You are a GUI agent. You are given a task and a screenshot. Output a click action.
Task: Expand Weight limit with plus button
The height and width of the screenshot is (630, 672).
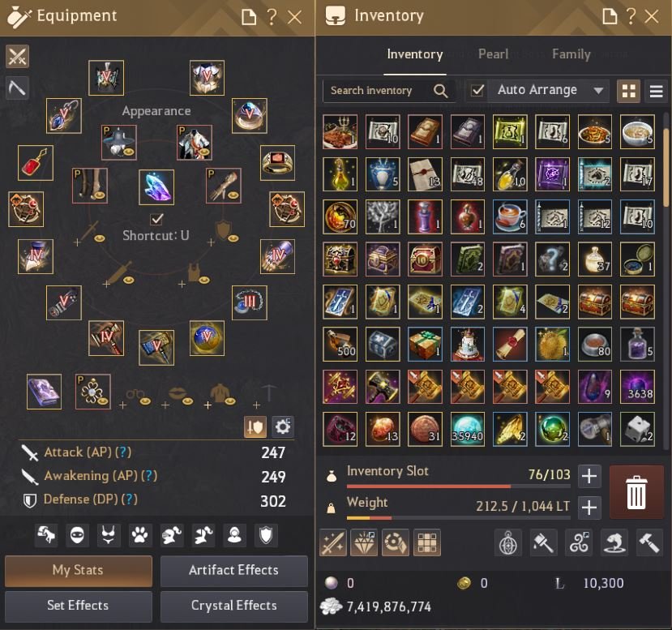tap(589, 508)
